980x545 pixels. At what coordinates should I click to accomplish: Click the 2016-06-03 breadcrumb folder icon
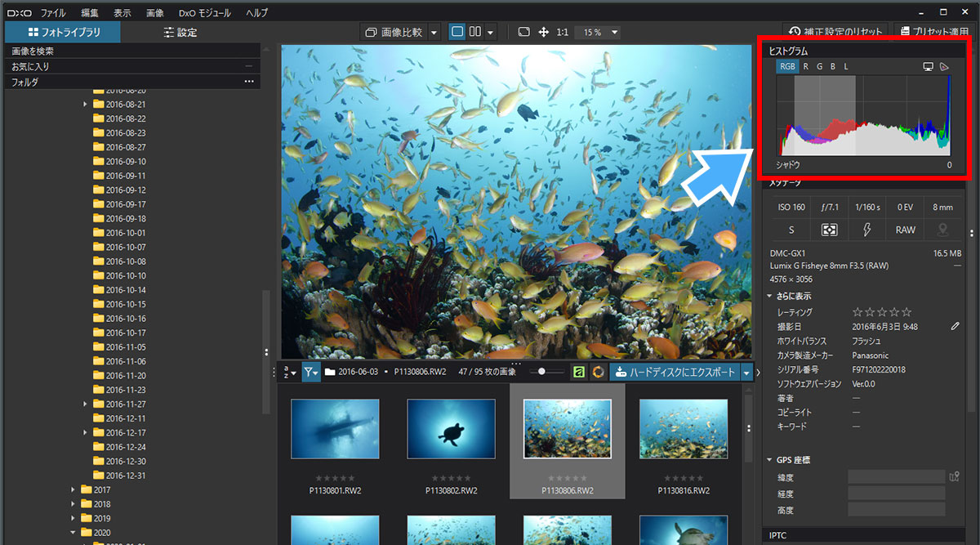[x=330, y=372]
